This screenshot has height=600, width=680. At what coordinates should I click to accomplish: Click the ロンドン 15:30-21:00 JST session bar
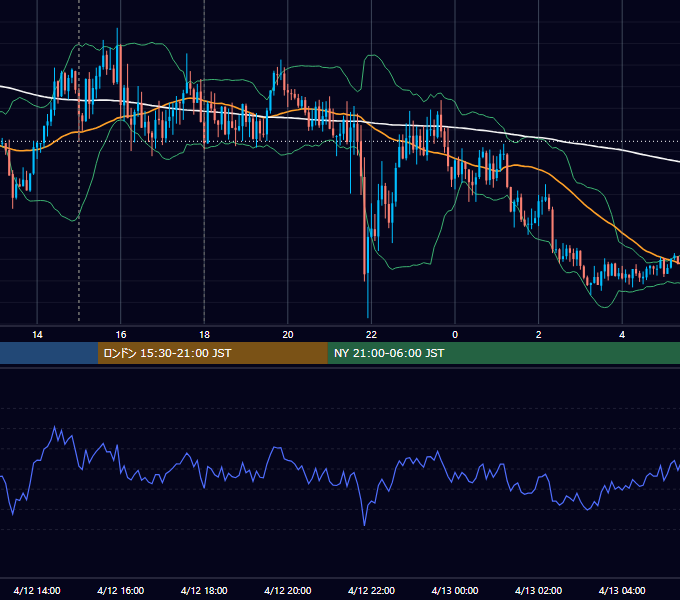pos(212,353)
